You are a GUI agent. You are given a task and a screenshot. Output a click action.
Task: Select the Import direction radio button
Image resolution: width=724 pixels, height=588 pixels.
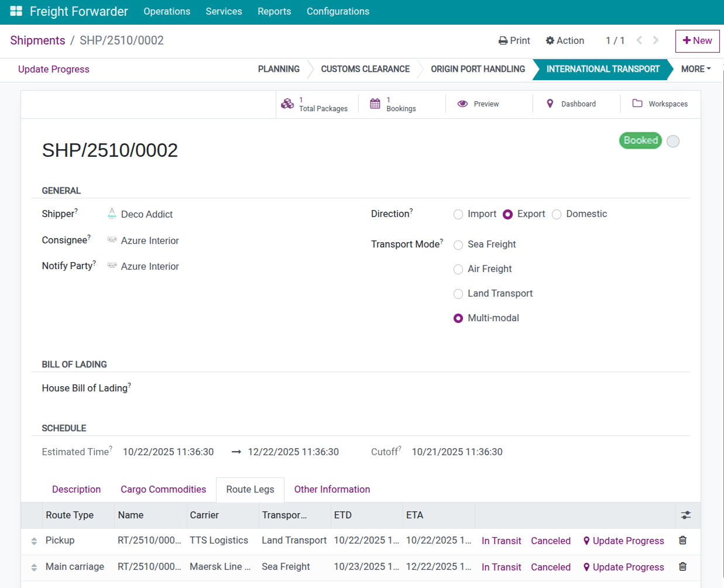click(x=458, y=215)
